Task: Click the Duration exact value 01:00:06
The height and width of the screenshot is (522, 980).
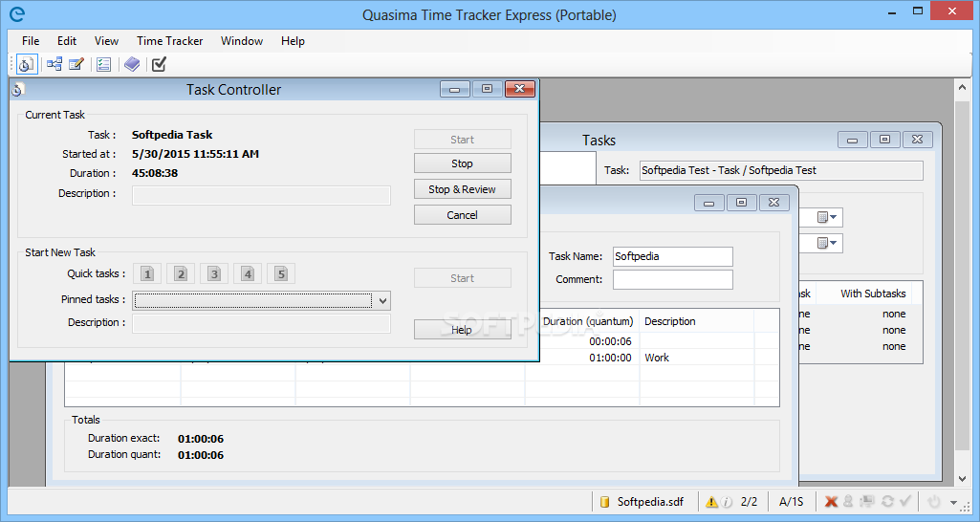Action: (x=201, y=439)
